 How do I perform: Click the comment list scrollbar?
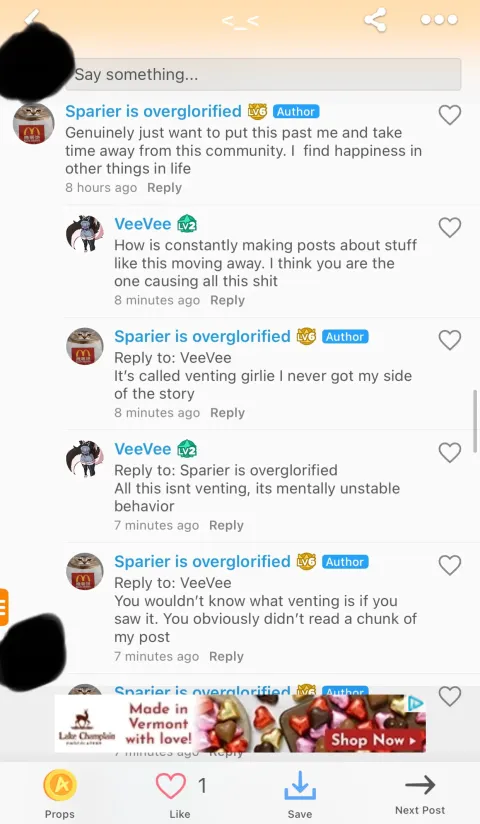pyautogui.click(x=475, y=420)
